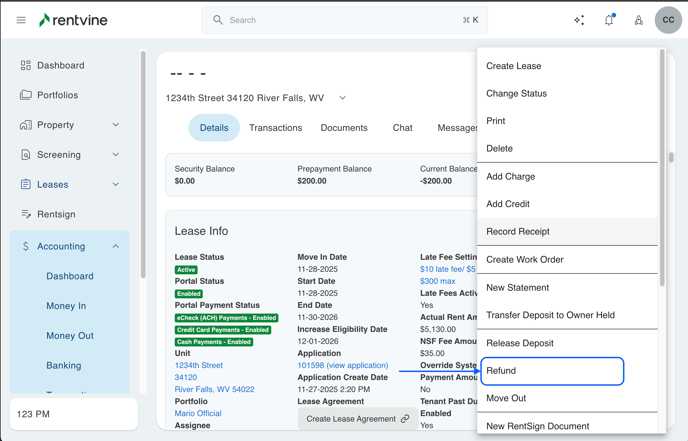Open the address dropdown chevron
The height and width of the screenshot is (441, 688).
[343, 98]
